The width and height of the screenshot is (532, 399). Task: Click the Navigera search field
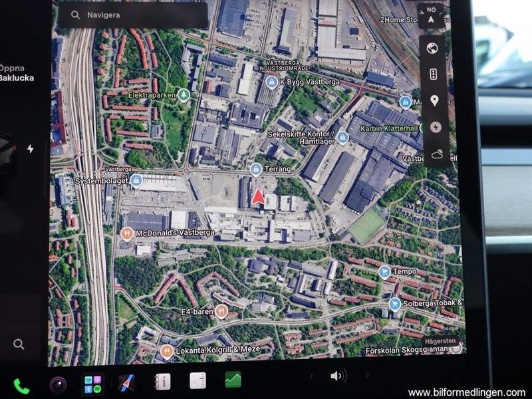coord(132,15)
